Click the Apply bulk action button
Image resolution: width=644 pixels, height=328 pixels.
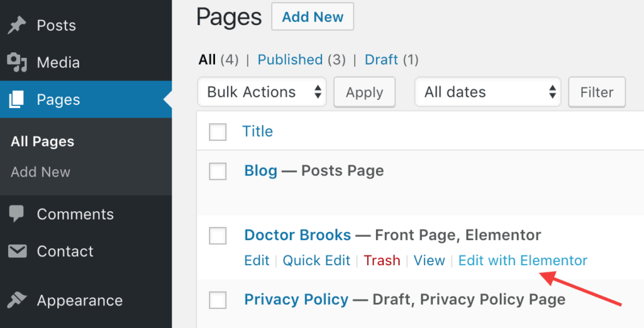point(364,92)
